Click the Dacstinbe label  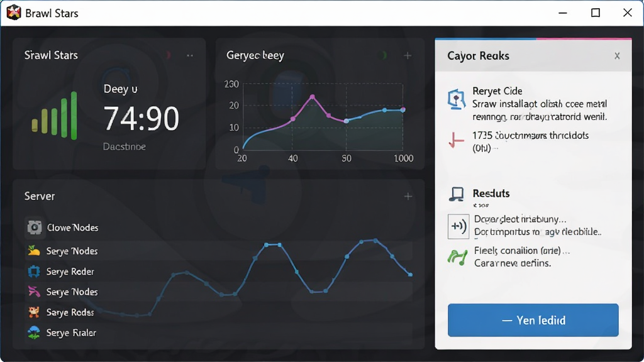[124, 146]
